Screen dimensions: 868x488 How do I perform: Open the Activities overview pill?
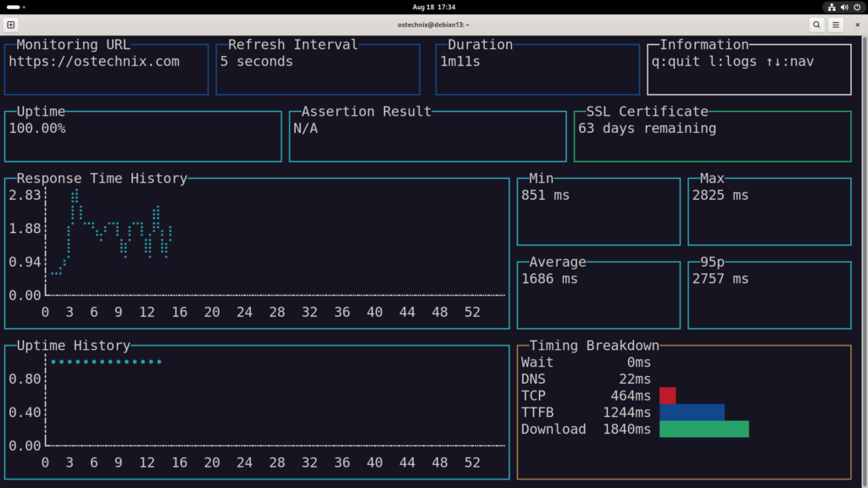pyautogui.click(x=15, y=7)
